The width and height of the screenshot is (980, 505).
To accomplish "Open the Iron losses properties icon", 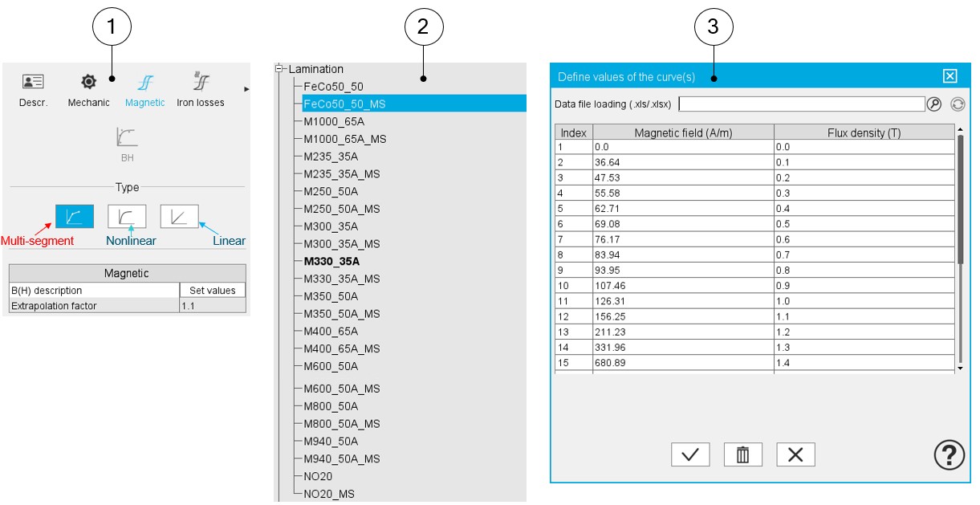I will tap(201, 82).
